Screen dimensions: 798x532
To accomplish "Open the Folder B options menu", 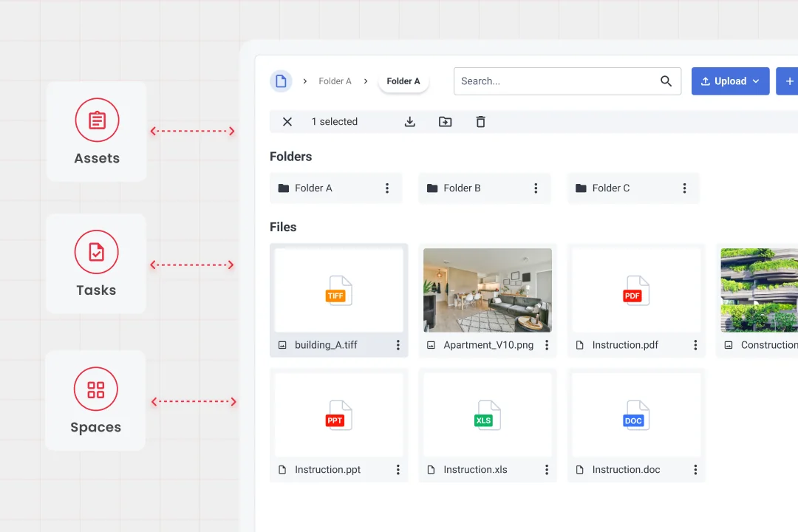I will point(536,188).
